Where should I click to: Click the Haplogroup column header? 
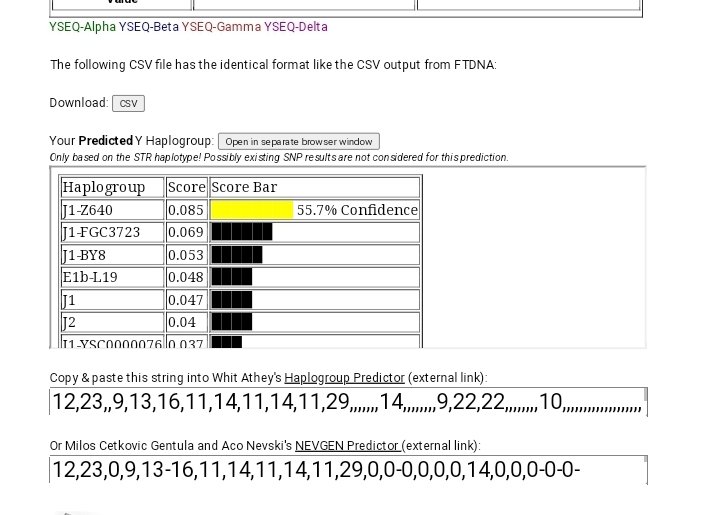112,187
